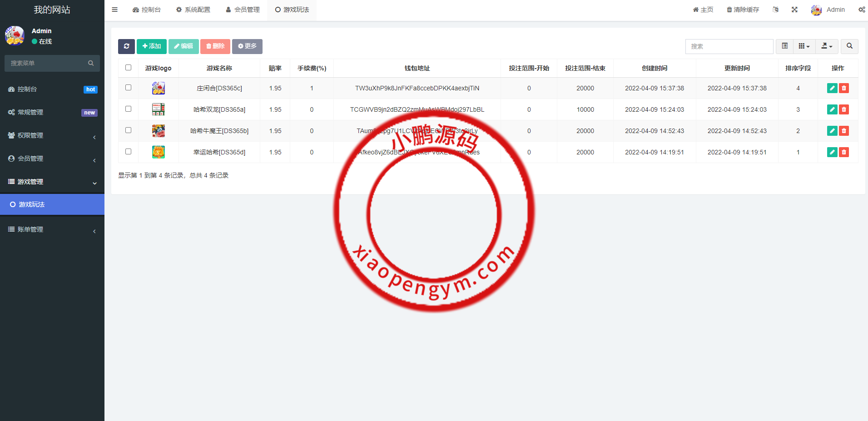This screenshot has width=868, height=421.
Task: Tick the checkbox for 庄闲合[DS365c] row
Action: click(x=128, y=88)
